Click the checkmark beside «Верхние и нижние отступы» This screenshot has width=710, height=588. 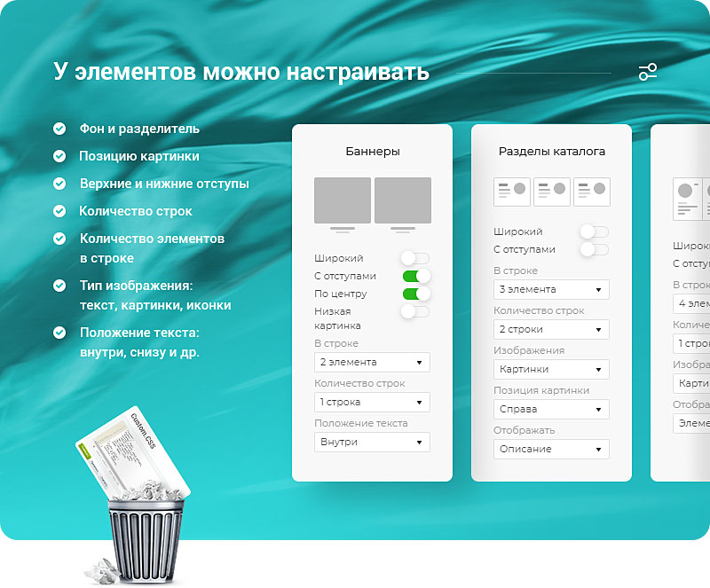tap(60, 184)
